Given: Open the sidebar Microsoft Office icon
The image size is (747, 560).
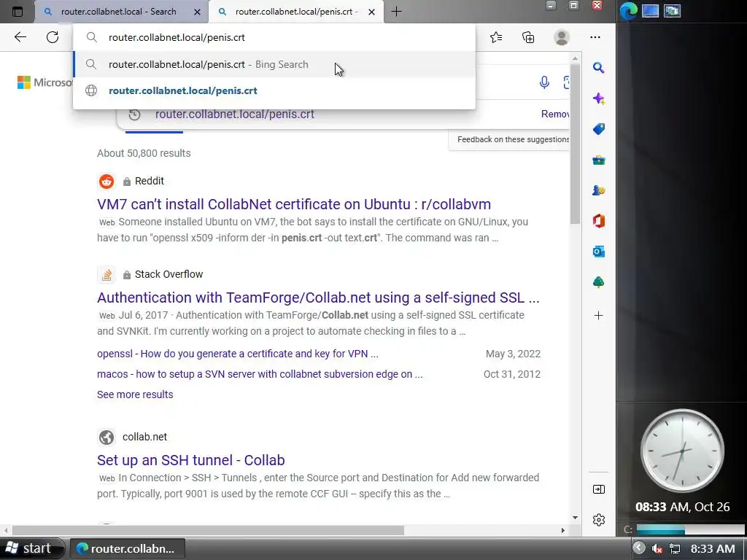Looking at the screenshot, I should [599, 221].
